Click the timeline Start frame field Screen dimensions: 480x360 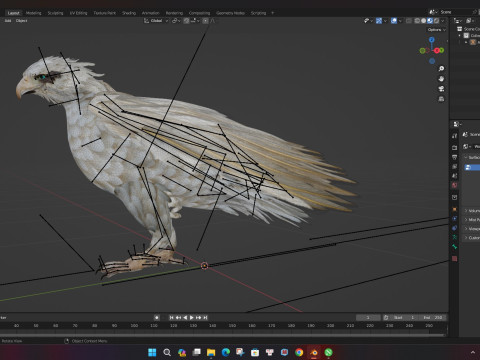pos(404,318)
